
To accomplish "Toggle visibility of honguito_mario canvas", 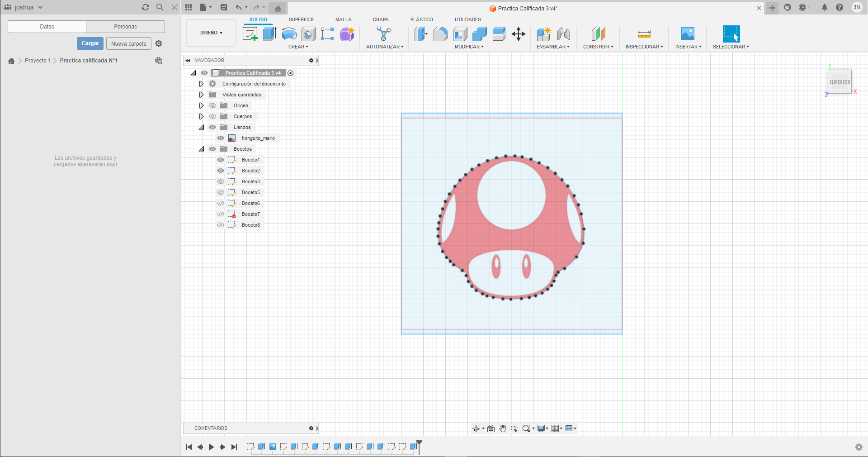I will [x=221, y=138].
